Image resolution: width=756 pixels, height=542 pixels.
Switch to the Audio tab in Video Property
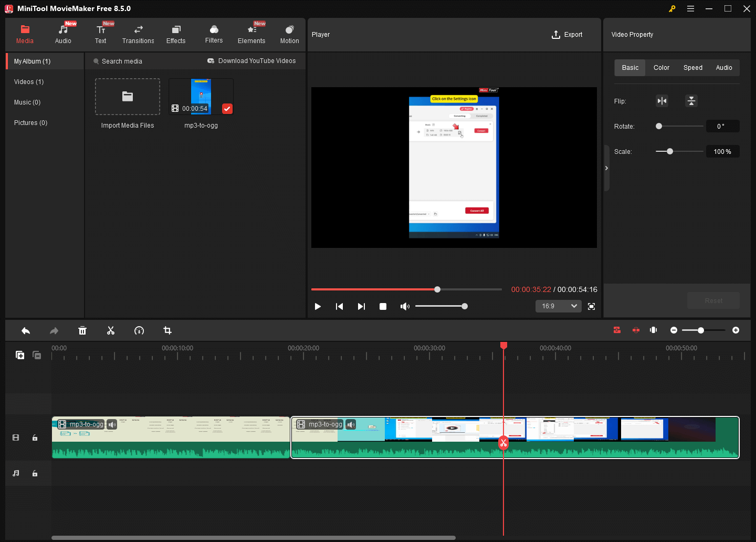click(724, 67)
